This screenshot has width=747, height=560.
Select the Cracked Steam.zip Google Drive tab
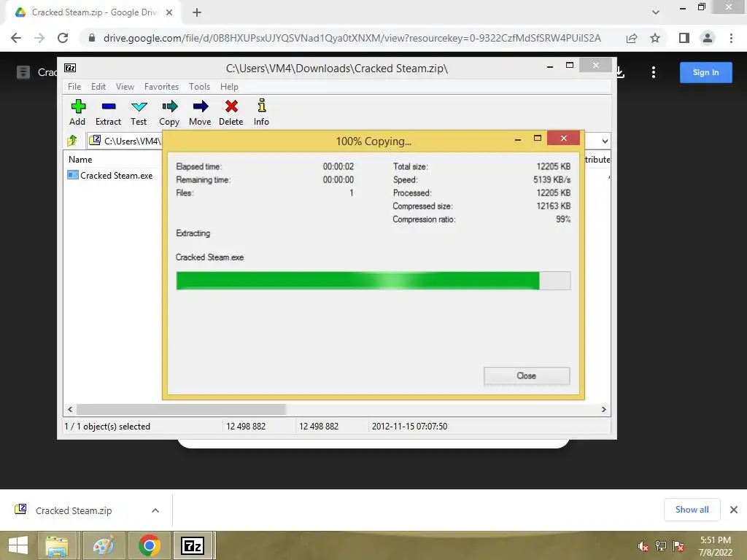pos(93,12)
